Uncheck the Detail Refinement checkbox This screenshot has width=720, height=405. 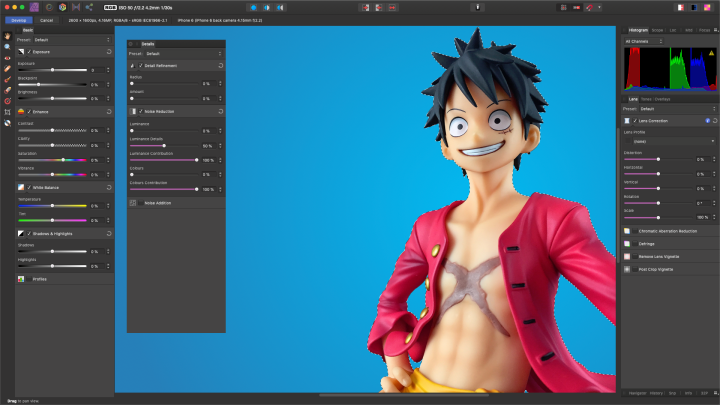141,66
